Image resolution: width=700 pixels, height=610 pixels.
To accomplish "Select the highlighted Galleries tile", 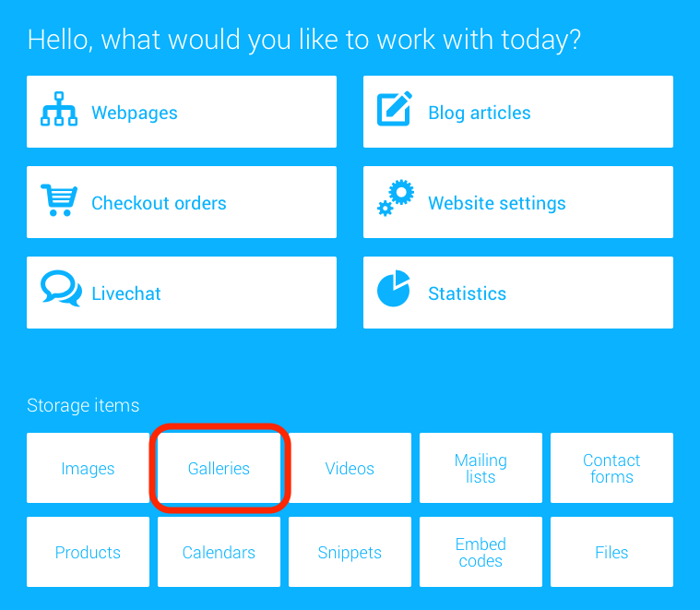I will click(x=219, y=468).
